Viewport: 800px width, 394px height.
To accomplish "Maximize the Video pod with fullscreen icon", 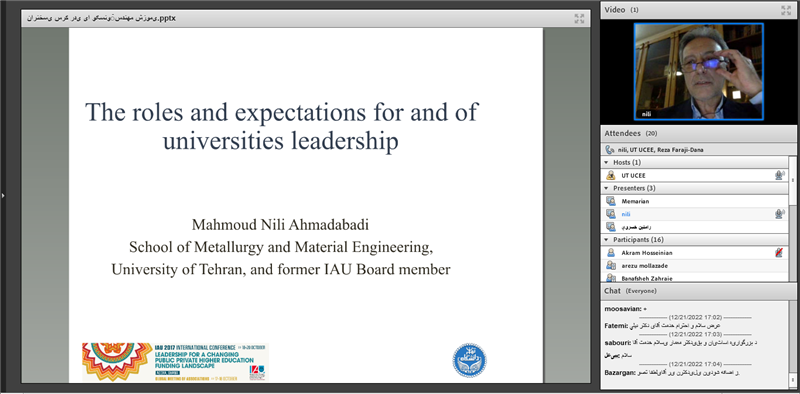I will (x=786, y=10).
